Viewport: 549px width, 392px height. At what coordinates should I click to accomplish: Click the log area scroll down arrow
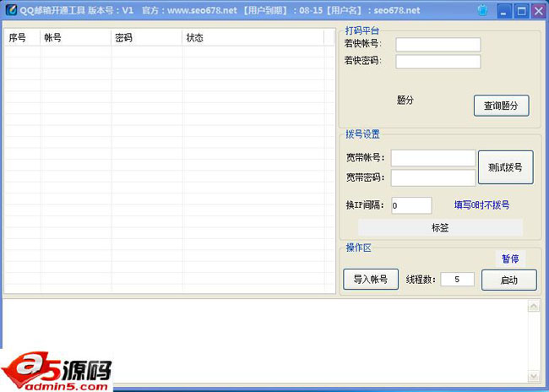[x=534, y=376]
